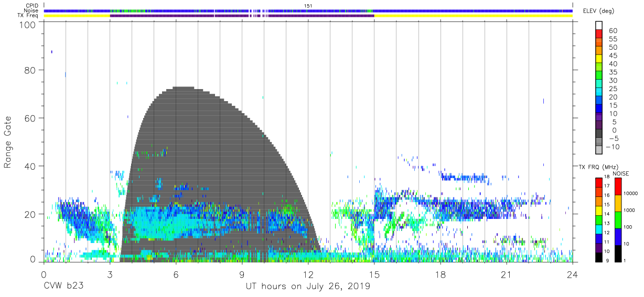Image resolution: width=644 pixels, height=297 pixels.
Task: Click the y-axis tick label '100'
Action: (27, 25)
